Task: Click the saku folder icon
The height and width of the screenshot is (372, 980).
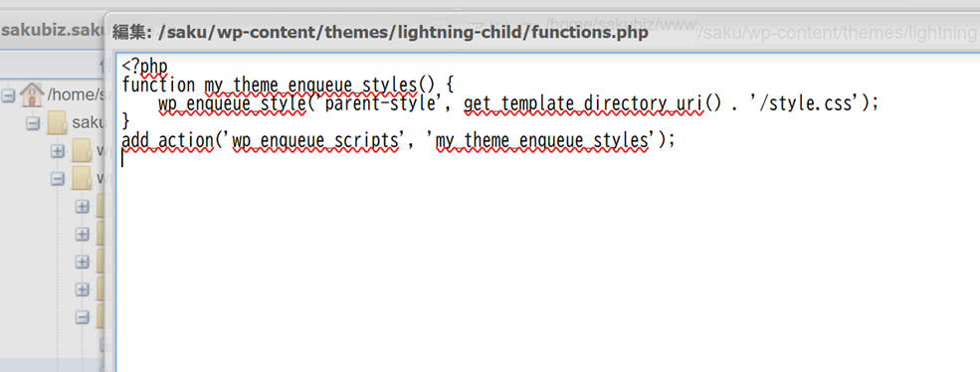Action: coord(58,123)
